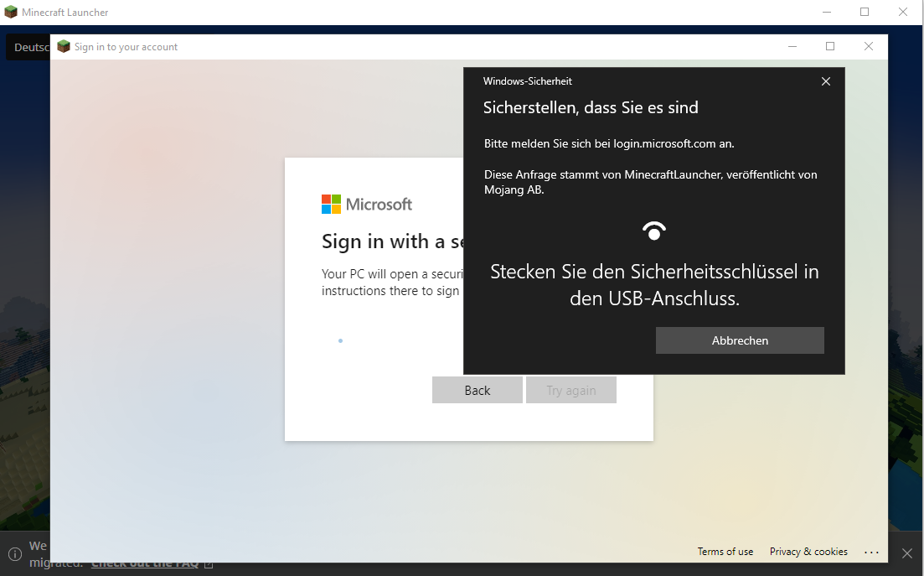Click the Try again button
The image size is (924, 576).
pyautogui.click(x=571, y=391)
